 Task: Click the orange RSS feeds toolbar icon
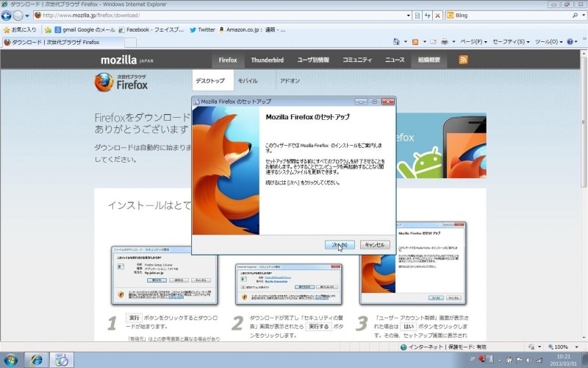point(415,42)
